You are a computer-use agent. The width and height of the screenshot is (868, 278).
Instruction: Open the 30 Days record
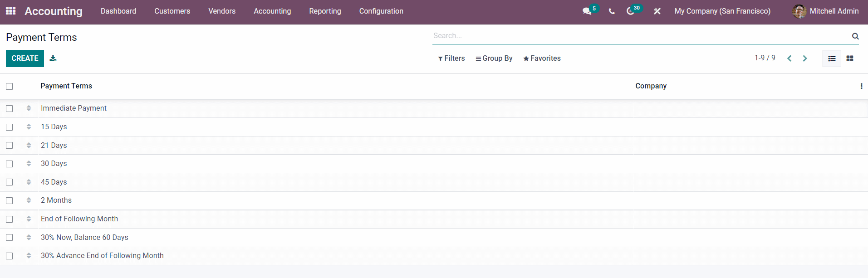coord(54,164)
